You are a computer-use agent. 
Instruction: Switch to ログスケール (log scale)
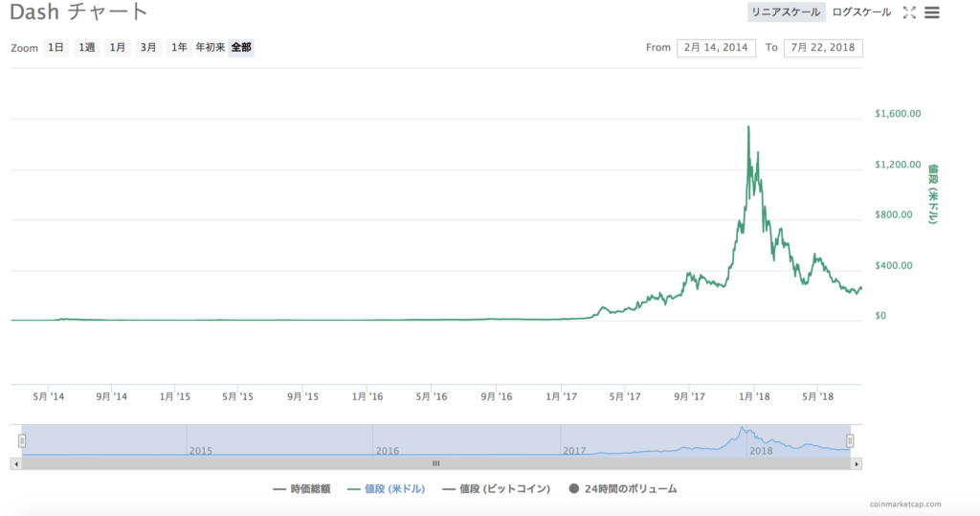(x=861, y=12)
